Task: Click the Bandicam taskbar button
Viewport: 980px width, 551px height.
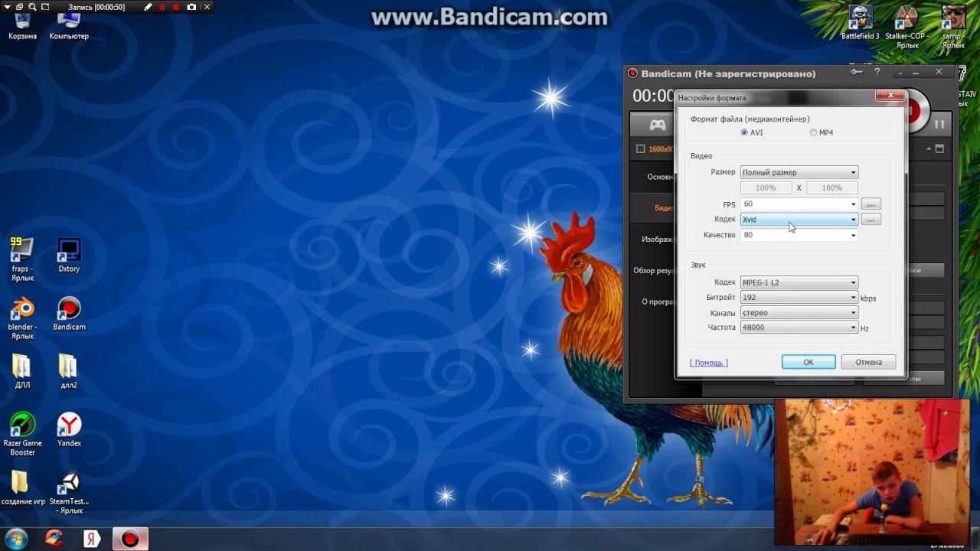Action: [129, 539]
